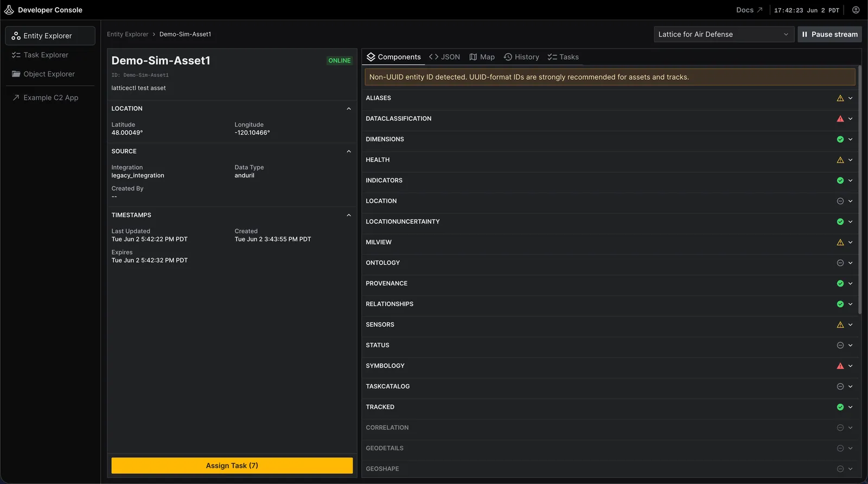Click the MILVIEW warning triangle icon
This screenshot has height=484, width=868.
click(840, 243)
